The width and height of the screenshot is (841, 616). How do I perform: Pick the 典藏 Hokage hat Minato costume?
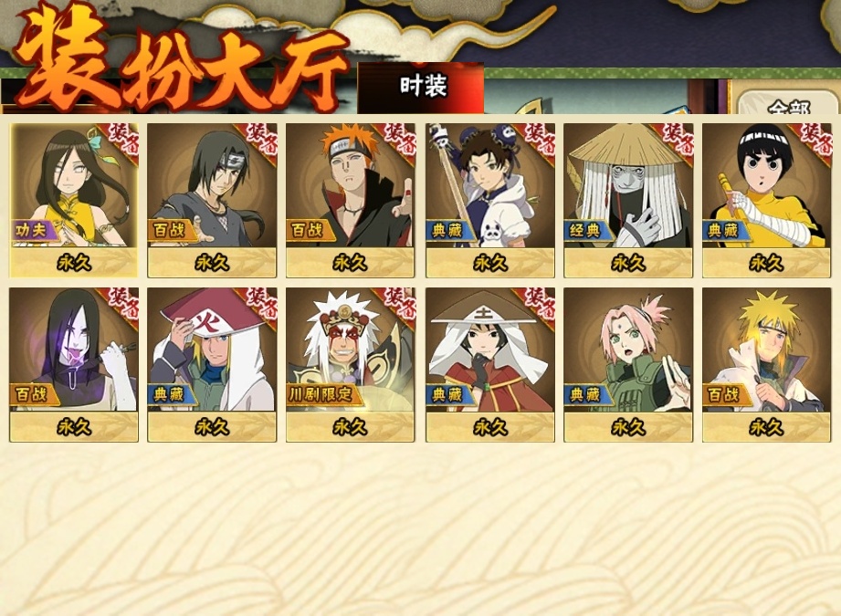(x=212, y=364)
